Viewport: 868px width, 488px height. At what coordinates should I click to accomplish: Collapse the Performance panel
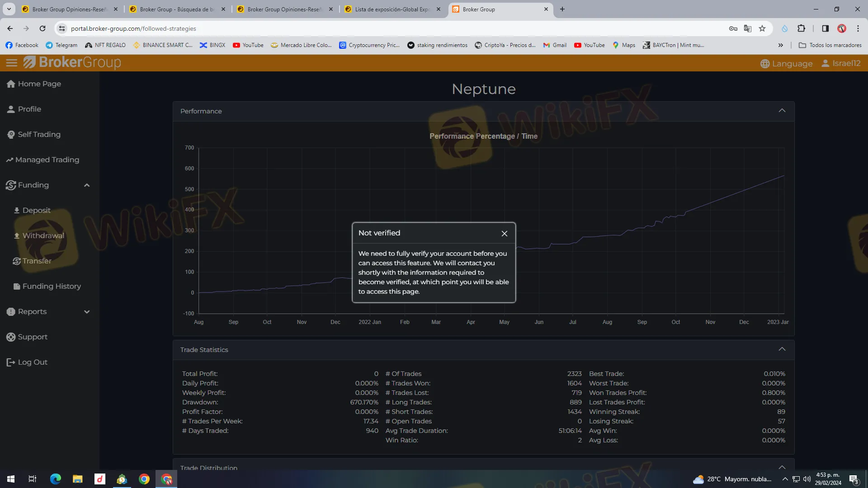pos(782,111)
